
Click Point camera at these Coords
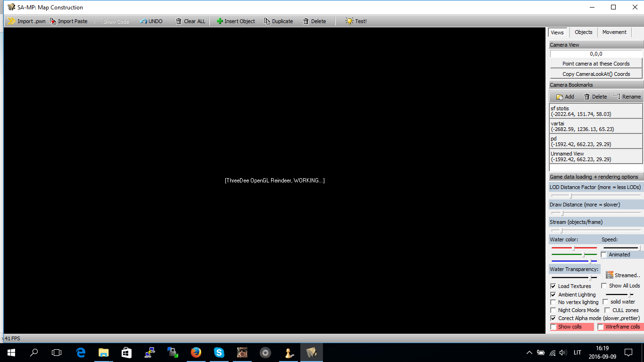596,64
